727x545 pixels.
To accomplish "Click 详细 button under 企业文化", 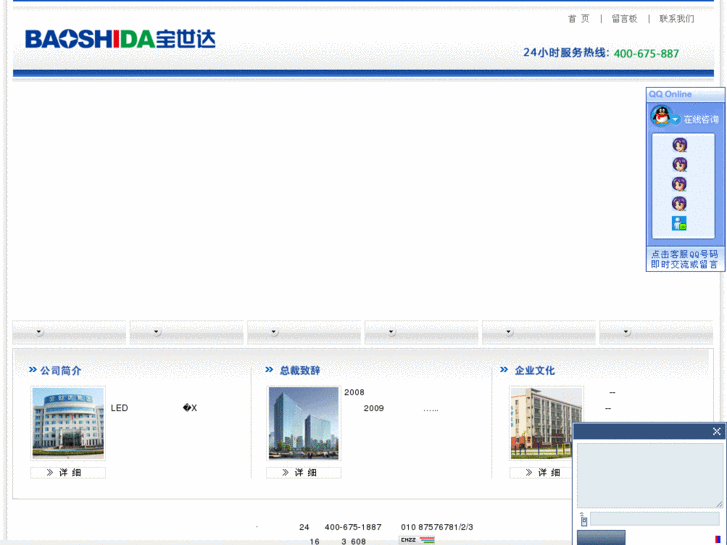I will coord(541,473).
